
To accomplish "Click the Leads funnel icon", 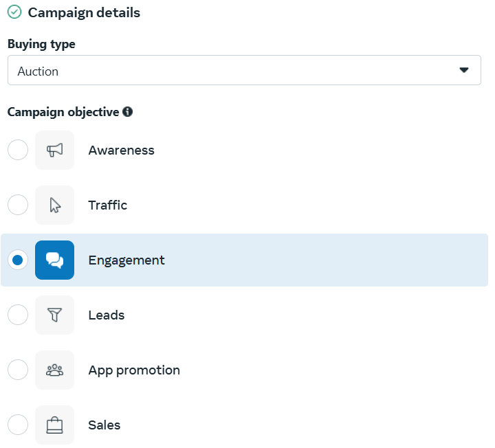I will tap(54, 315).
